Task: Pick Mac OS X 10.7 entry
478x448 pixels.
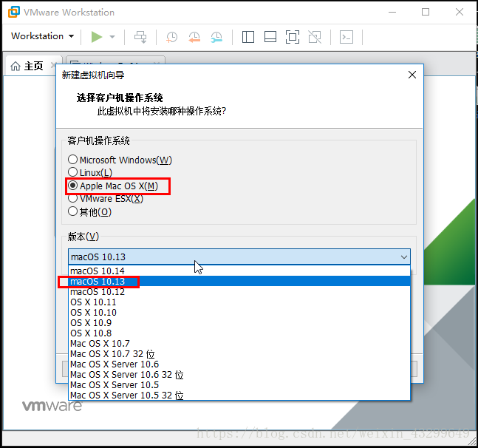Action: pos(239,344)
